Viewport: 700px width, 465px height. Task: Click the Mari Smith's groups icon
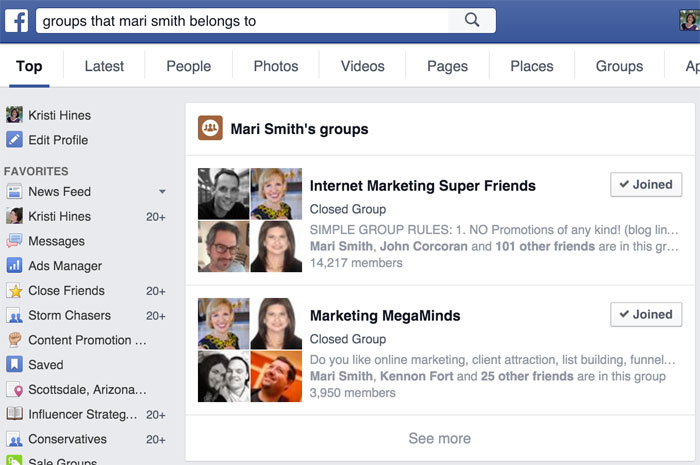tap(210, 128)
